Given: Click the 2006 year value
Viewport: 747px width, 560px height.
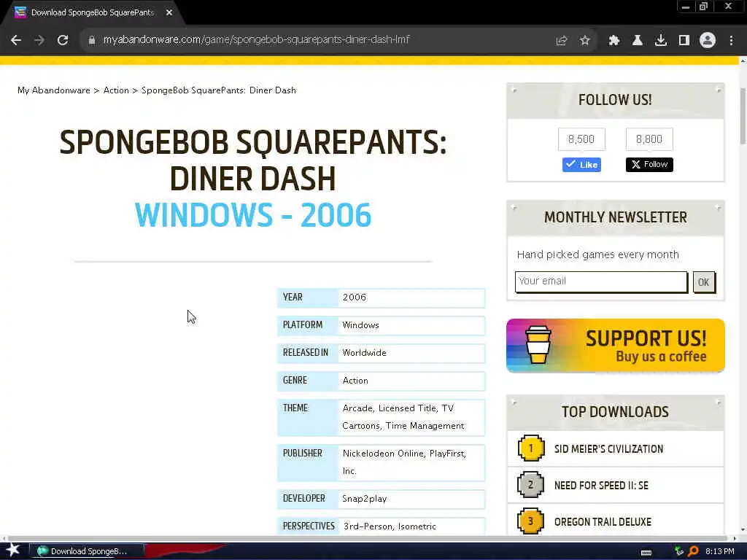Looking at the screenshot, I should click(355, 297).
